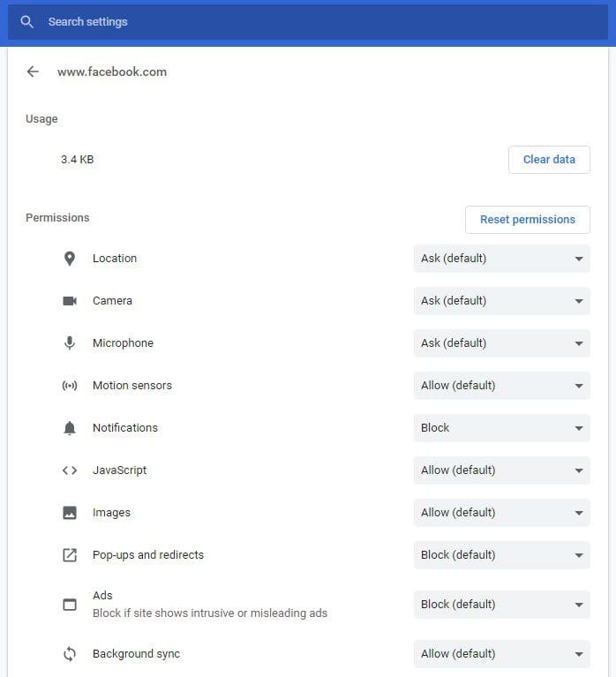Click the Pop-ups and redirects label
The image size is (616, 677).
[148, 555]
